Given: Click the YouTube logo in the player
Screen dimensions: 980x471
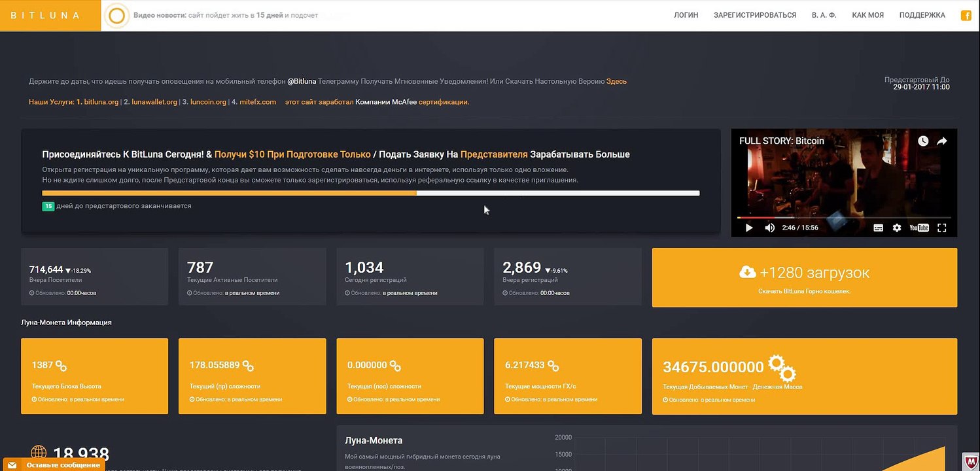Looking at the screenshot, I should tap(919, 228).
